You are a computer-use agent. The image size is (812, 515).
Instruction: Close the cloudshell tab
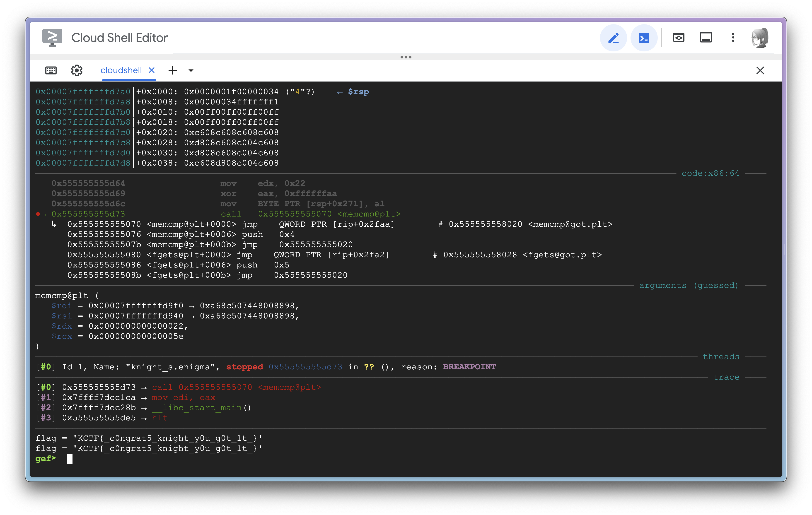[x=152, y=70]
